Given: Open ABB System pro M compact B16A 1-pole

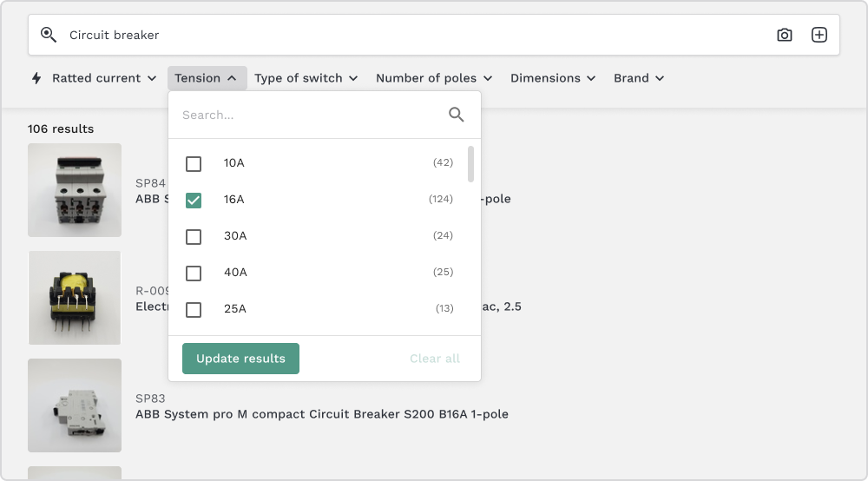Looking at the screenshot, I should [322, 414].
